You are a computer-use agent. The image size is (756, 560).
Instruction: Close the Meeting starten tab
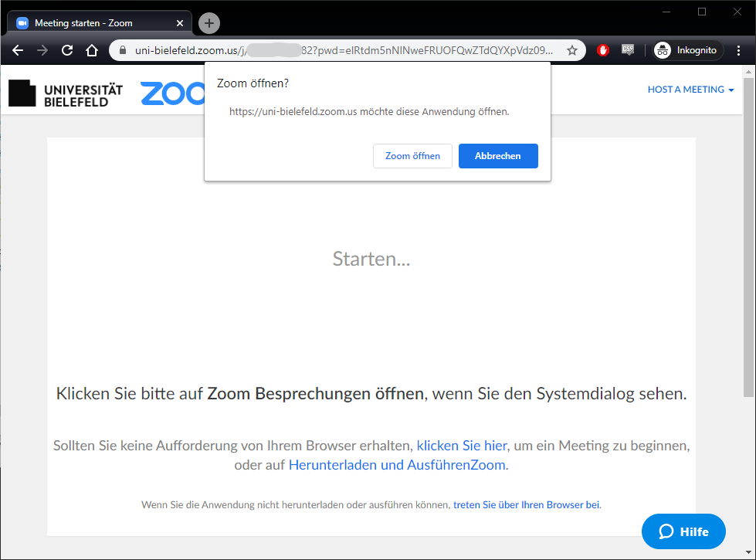pos(179,23)
